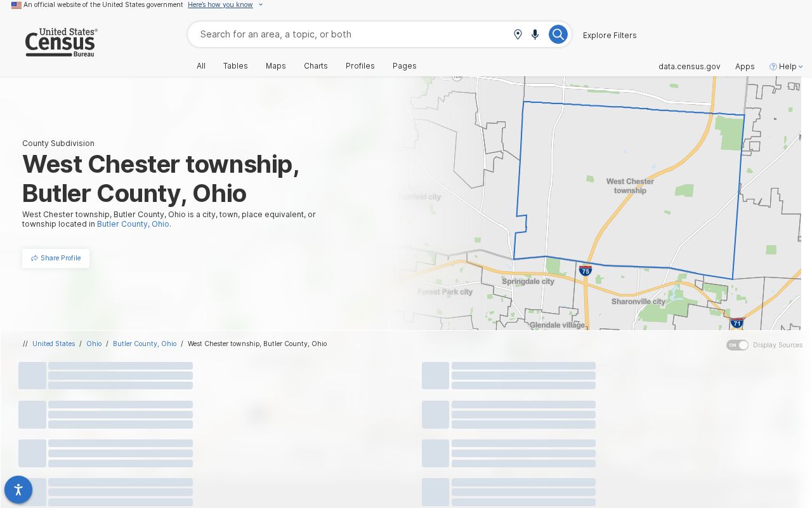Use current location pin icon in search
Viewport: 812px width, 508px height.
[x=518, y=34]
